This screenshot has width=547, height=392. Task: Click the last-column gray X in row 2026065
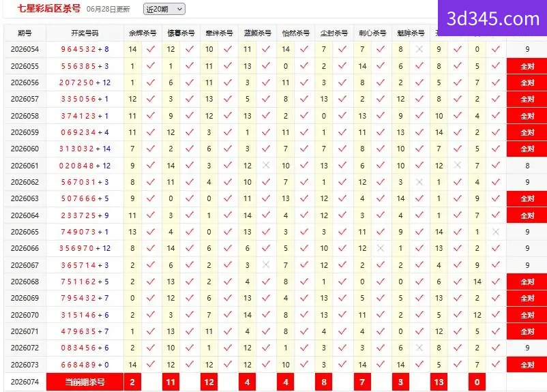[x=496, y=232]
